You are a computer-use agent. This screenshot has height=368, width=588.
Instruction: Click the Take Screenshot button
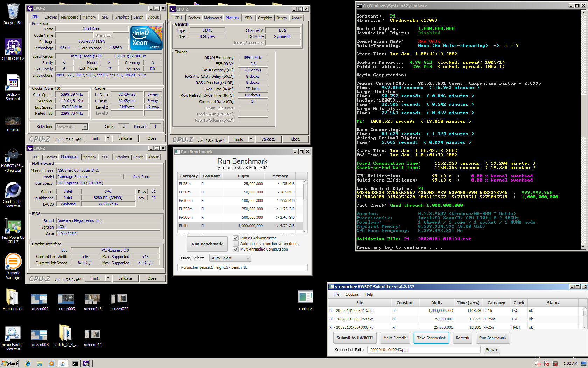(x=431, y=338)
